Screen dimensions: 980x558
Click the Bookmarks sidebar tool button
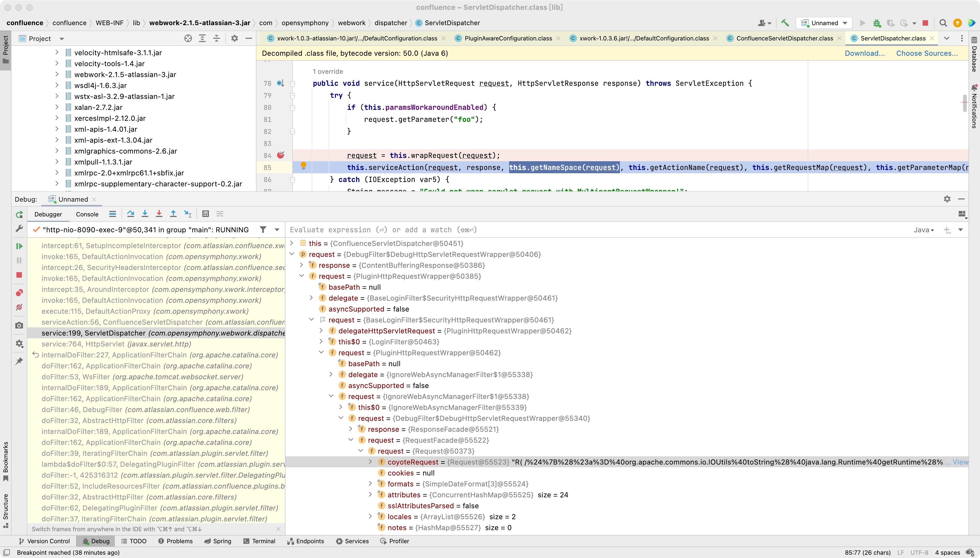5,462
